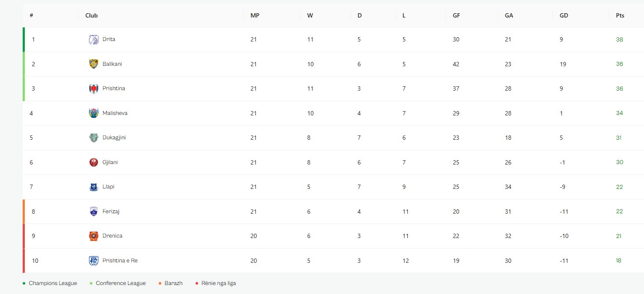Click the Prishtina club crest icon
The image size is (644, 294).
(93, 89)
